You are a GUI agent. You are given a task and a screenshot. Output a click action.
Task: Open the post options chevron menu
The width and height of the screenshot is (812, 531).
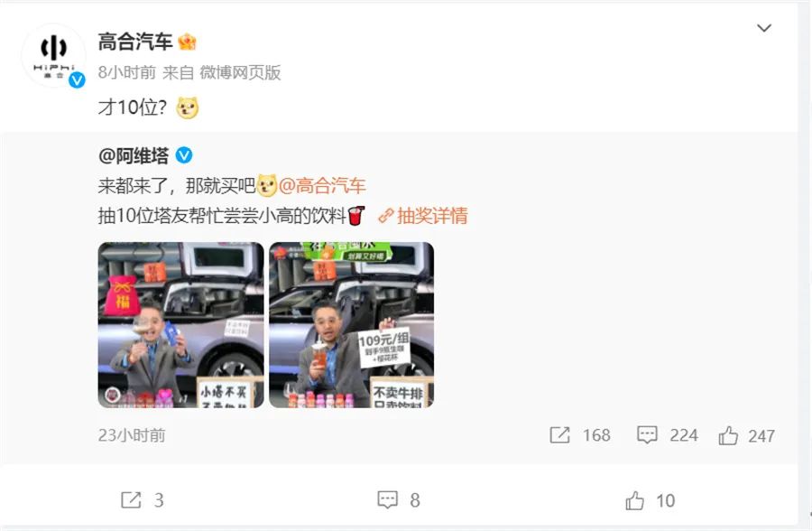coord(764,28)
